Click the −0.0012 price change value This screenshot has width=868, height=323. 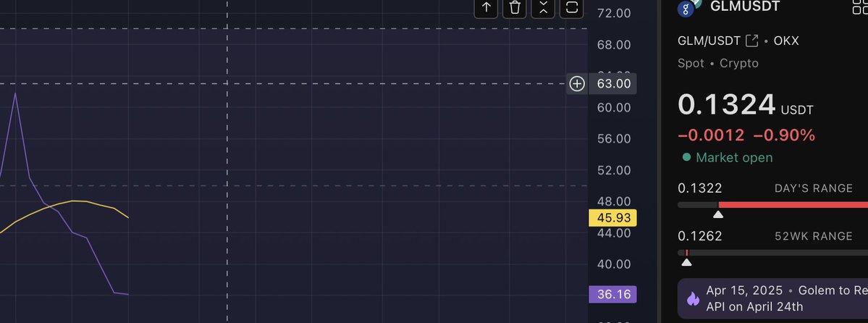pos(711,135)
